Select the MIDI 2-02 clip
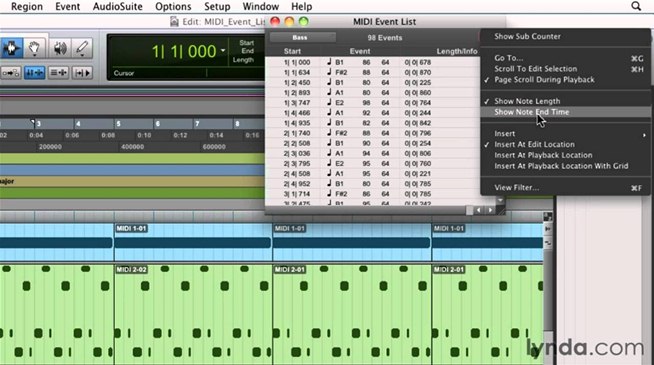Screen dimensions: 654x365 tap(193, 315)
